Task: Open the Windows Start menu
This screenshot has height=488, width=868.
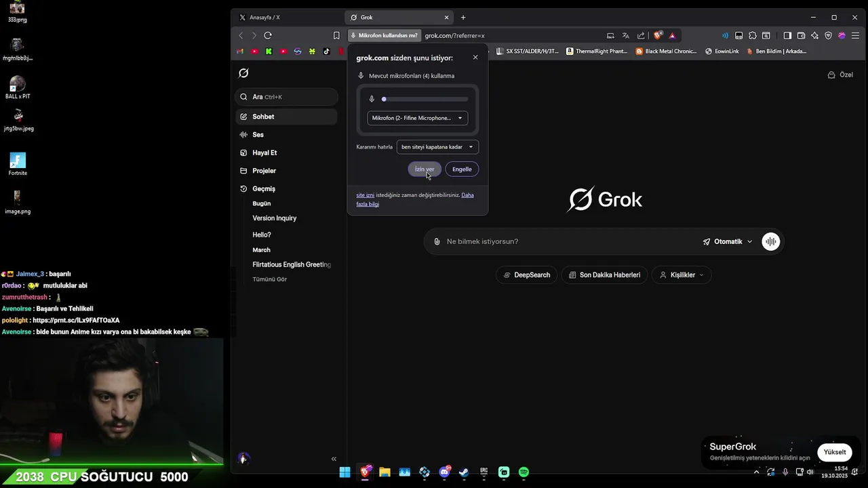Action: pos(344,472)
